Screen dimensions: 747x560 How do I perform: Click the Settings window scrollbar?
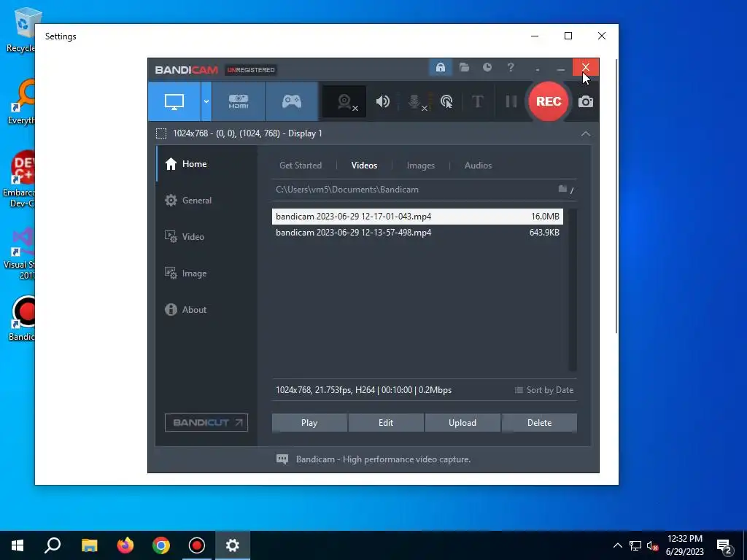pos(616,196)
